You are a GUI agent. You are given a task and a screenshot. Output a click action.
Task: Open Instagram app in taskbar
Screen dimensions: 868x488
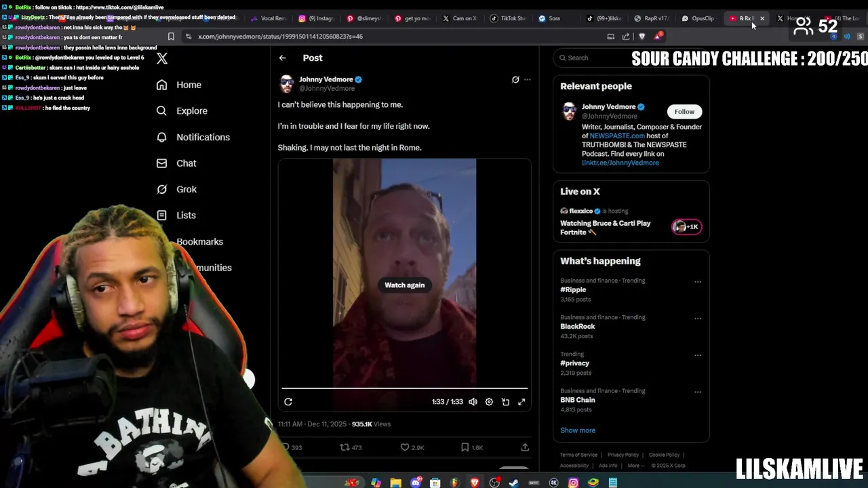pos(574,483)
